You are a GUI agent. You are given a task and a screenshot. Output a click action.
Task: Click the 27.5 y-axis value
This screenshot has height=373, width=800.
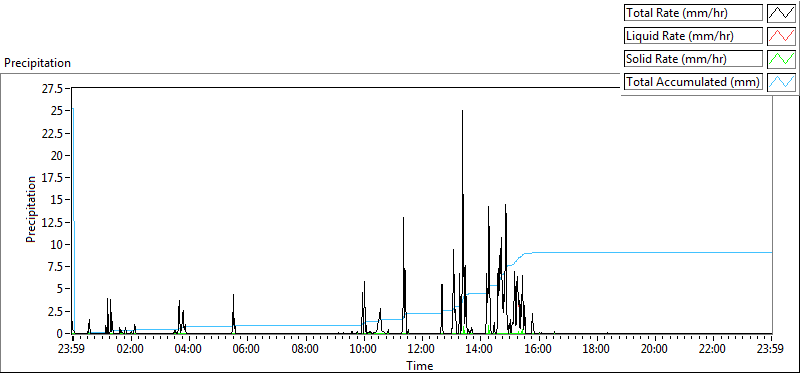pyautogui.click(x=52, y=89)
